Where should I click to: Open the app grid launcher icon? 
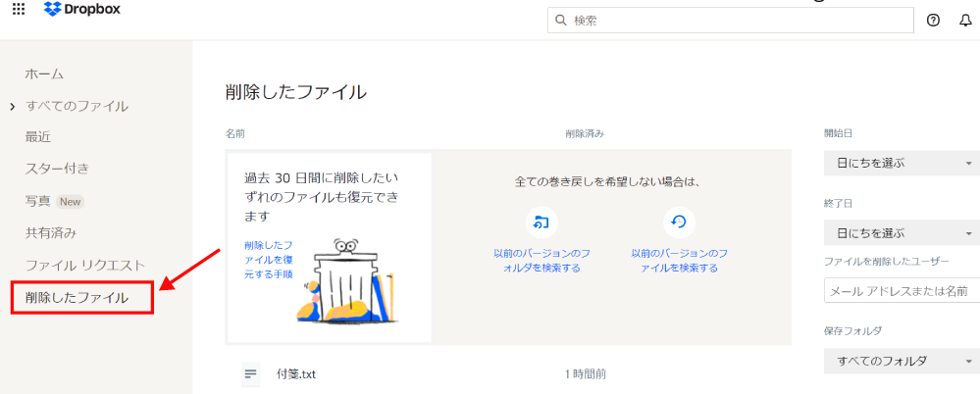tap(19, 9)
